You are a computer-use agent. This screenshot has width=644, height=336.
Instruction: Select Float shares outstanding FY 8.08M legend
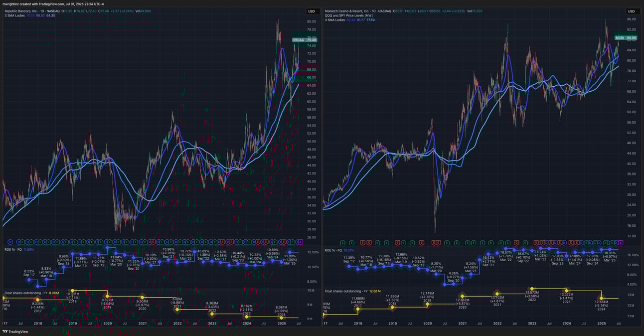[31, 293]
